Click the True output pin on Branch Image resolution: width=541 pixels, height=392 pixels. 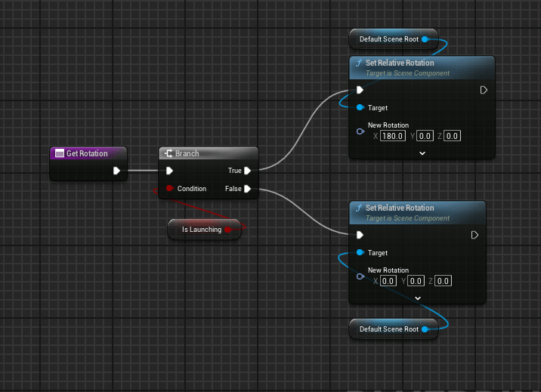coord(247,171)
